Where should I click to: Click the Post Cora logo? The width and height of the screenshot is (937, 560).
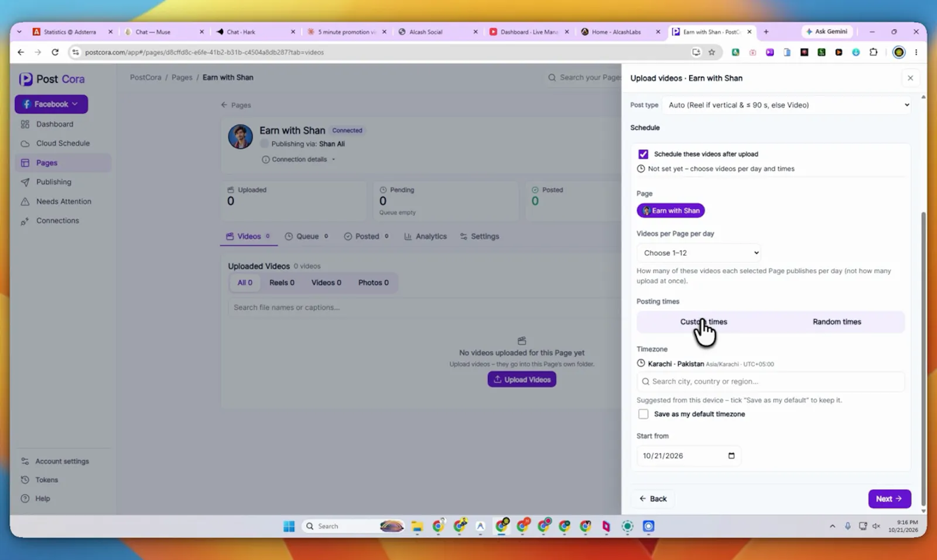pos(52,79)
